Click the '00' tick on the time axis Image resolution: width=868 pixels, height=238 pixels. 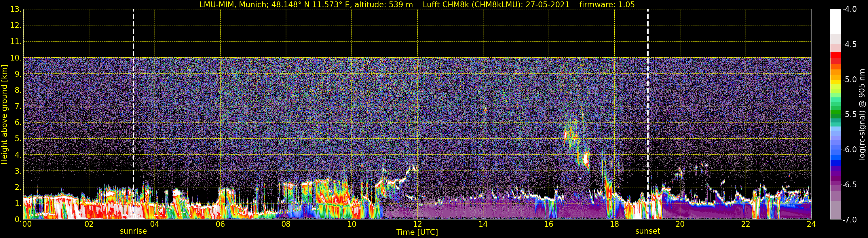(27, 224)
